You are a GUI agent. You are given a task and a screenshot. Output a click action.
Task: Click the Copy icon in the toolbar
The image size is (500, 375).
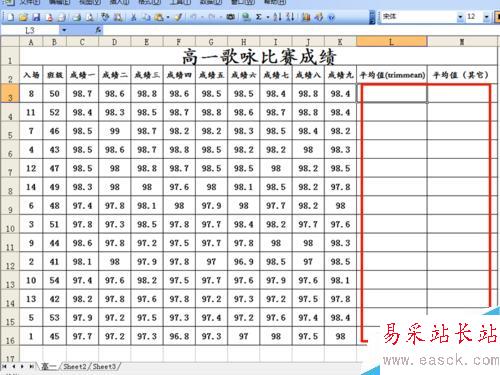(146, 17)
